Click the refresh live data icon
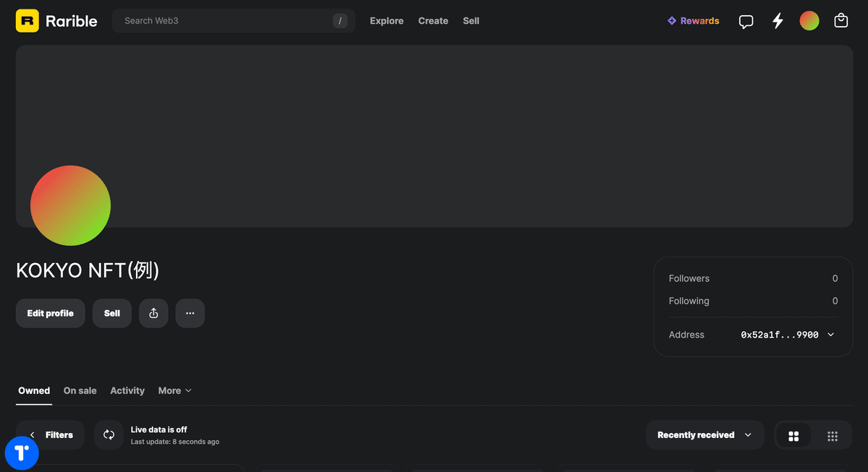Viewport: 868px width, 472px height. tap(109, 435)
